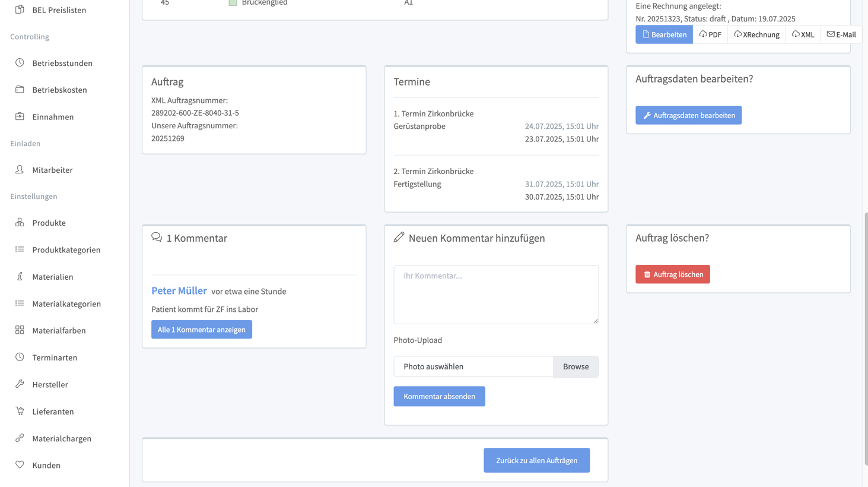Click the Betriebsstunden clock icon

(x=20, y=63)
